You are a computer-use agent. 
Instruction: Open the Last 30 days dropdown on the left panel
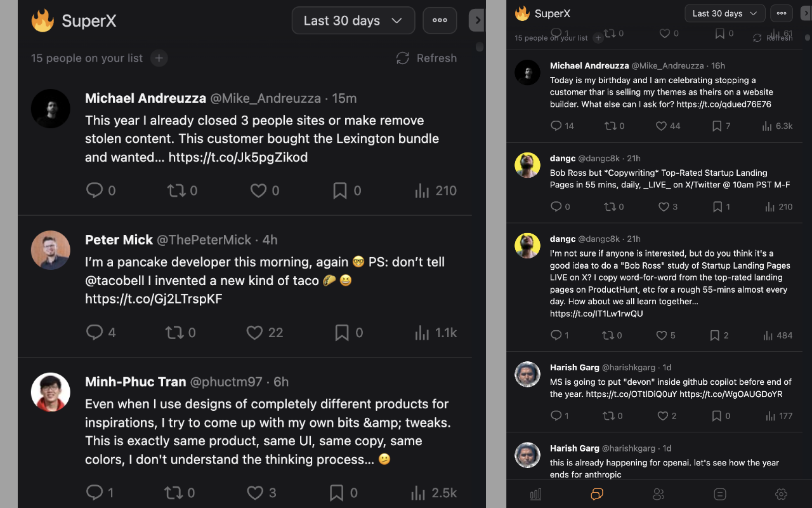pyautogui.click(x=353, y=20)
